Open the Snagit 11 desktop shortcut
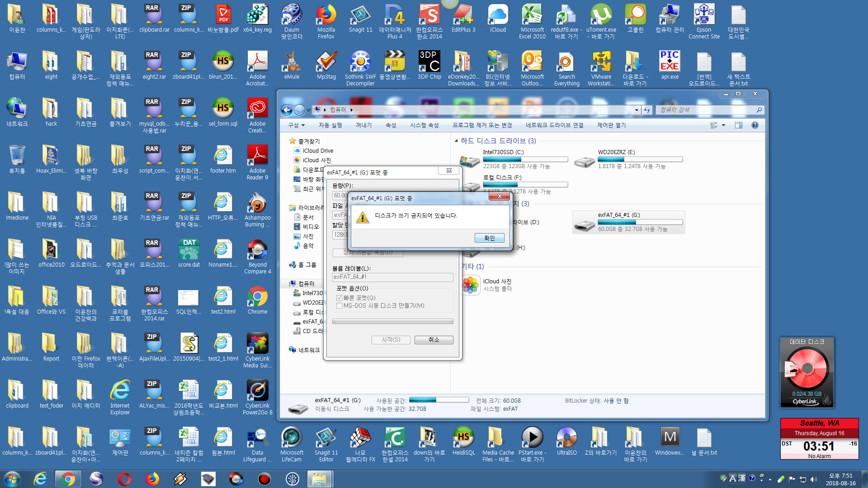The height and width of the screenshot is (488, 868). pos(360,19)
